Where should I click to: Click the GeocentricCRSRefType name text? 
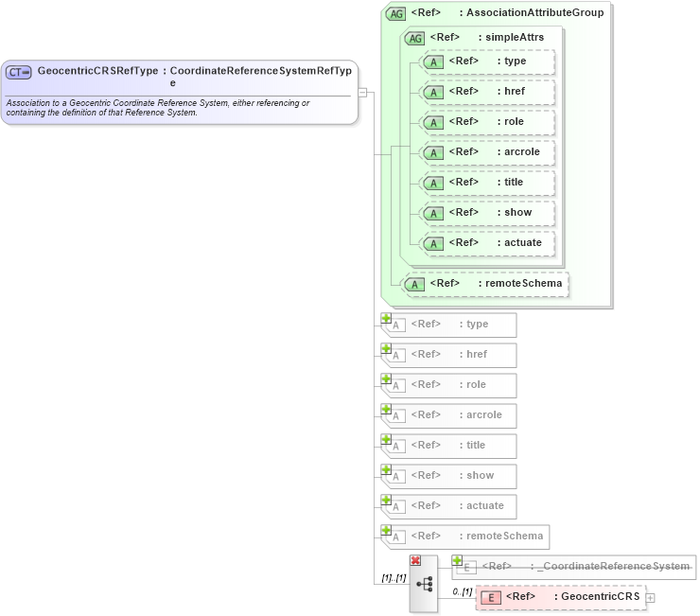pyautogui.click(x=97, y=71)
